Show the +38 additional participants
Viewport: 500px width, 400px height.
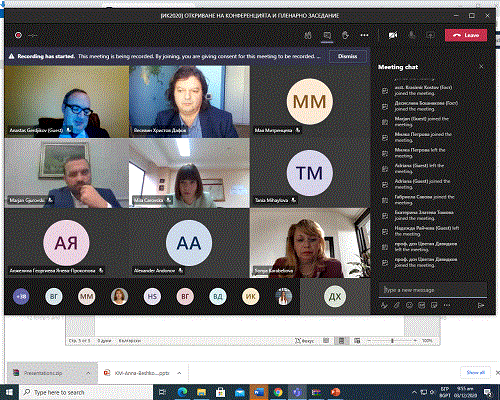pyautogui.click(x=21, y=296)
